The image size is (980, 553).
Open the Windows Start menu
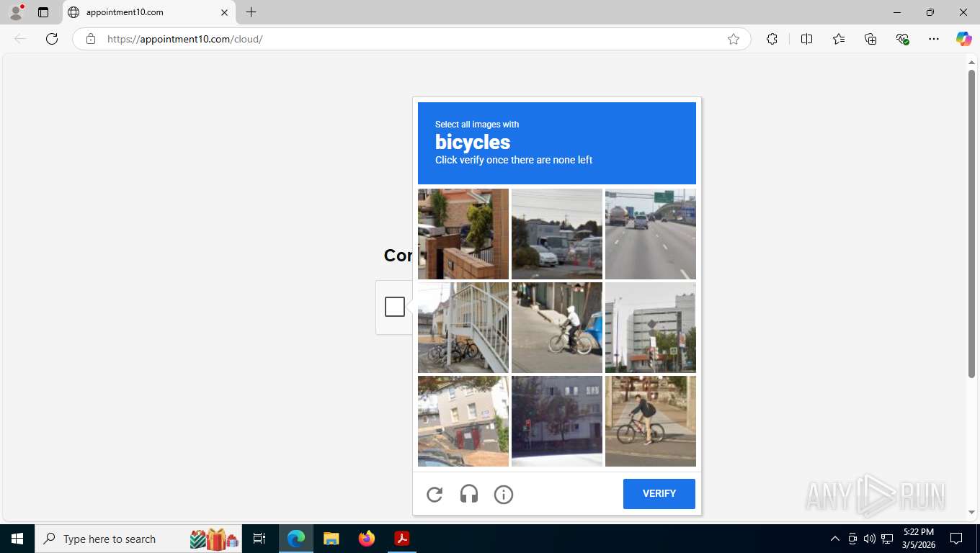click(x=17, y=539)
